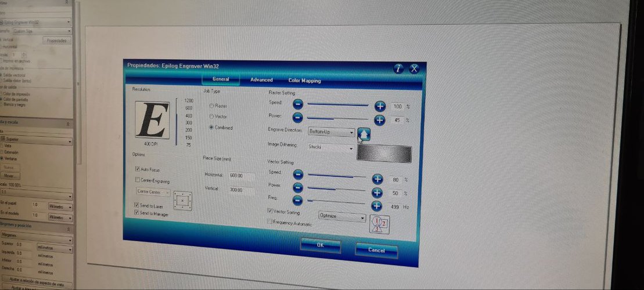Screen dimensions: 644x290
Task: Select Combined job type
Action: (211, 128)
